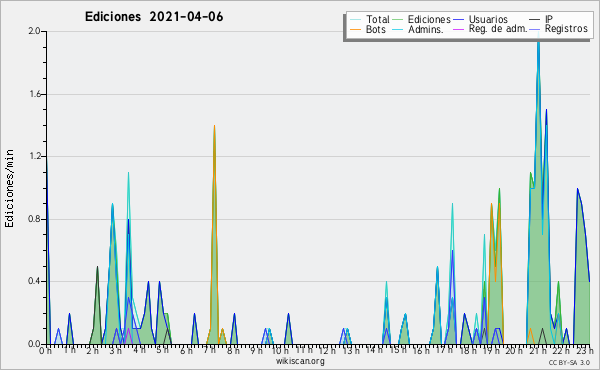600x370 pixels.
Task: Click the green line swatch beside Ediciones
Action: click(398, 19)
